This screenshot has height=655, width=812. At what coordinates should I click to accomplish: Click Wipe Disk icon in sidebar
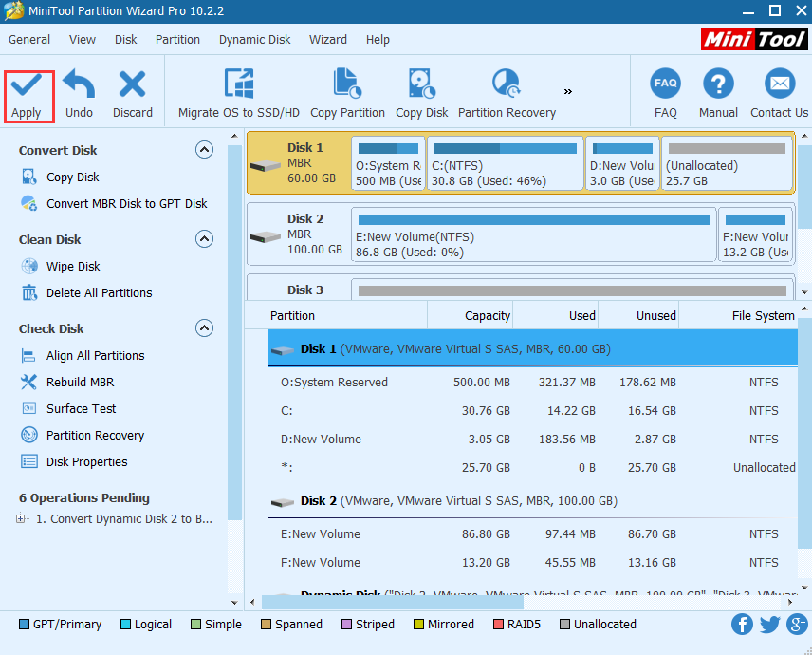(29, 266)
